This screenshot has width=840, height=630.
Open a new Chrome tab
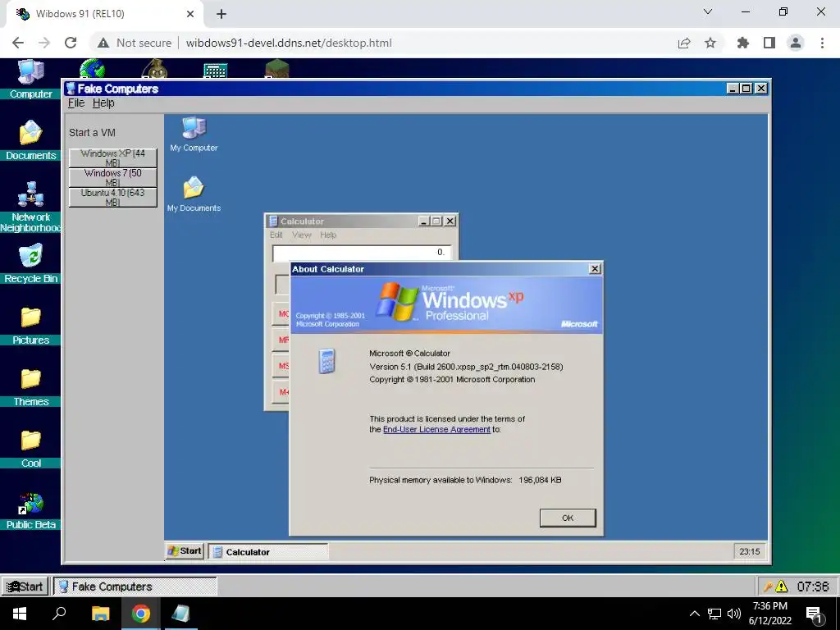pos(221,15)
